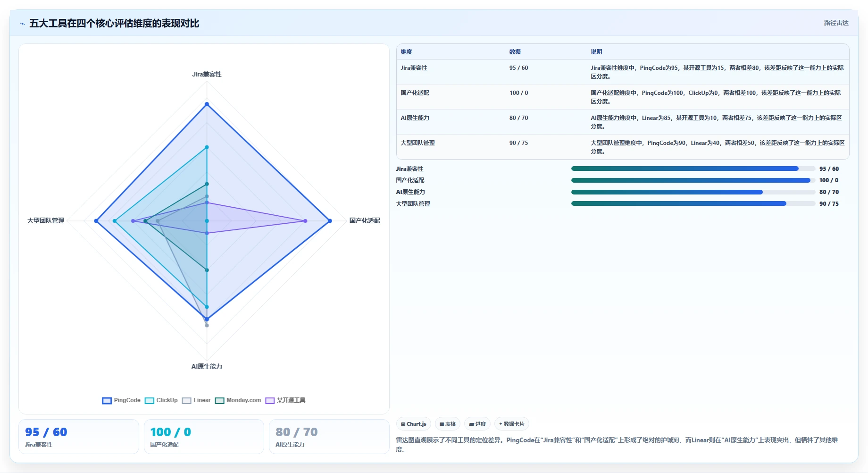
Task: Click the table description mentioning 两者相差80
Action: point(717,72)
